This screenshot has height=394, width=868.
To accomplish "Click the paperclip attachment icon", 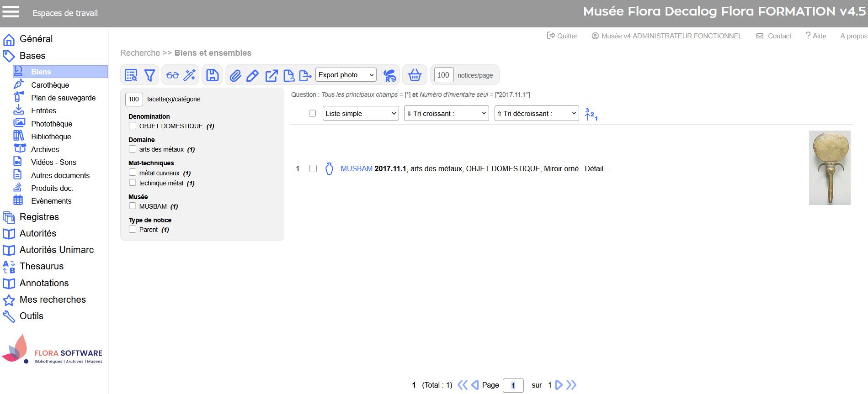I will tap(235, 75).
